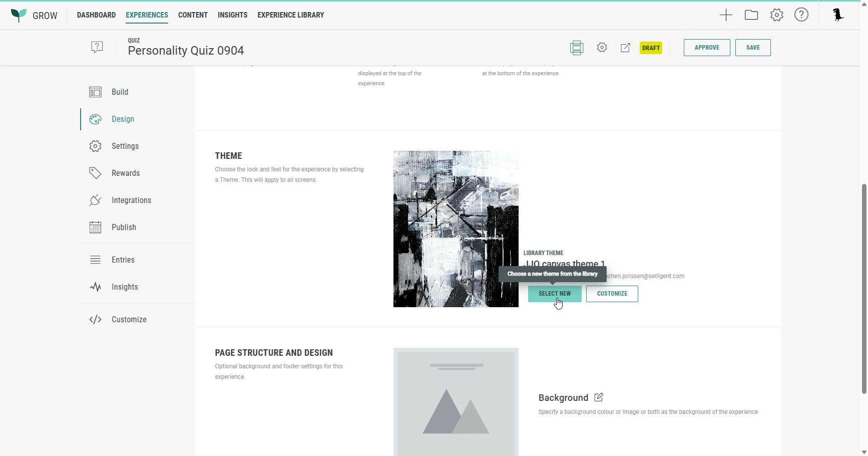
Task: Click the SAVE button
Action: coord(753,48)
